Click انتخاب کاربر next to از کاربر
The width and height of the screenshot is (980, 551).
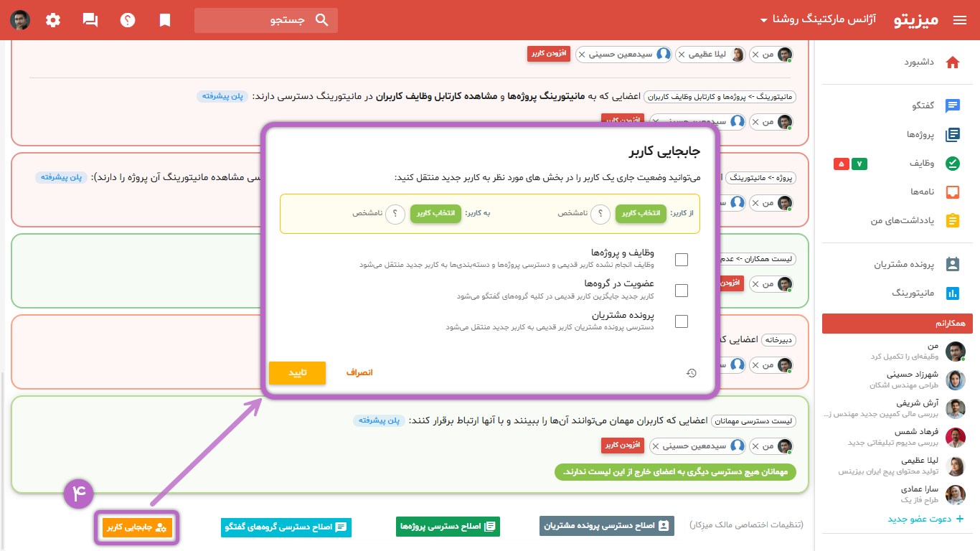(641, 214)
